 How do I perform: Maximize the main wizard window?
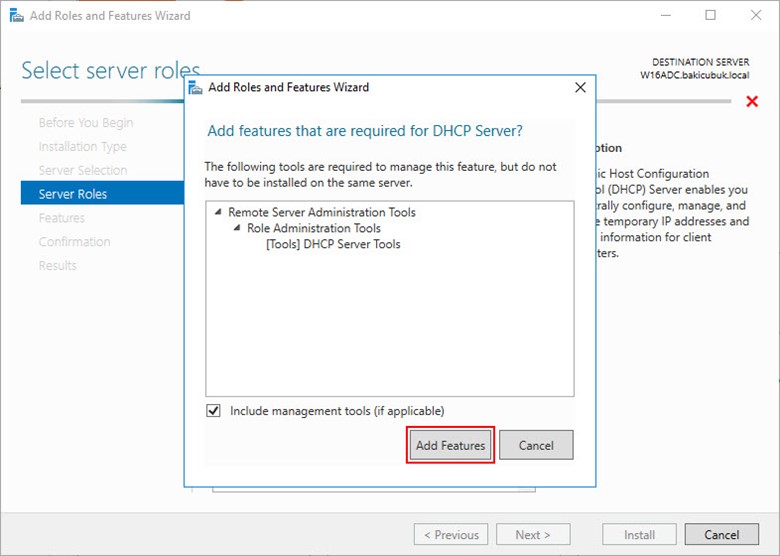(710, 15)
